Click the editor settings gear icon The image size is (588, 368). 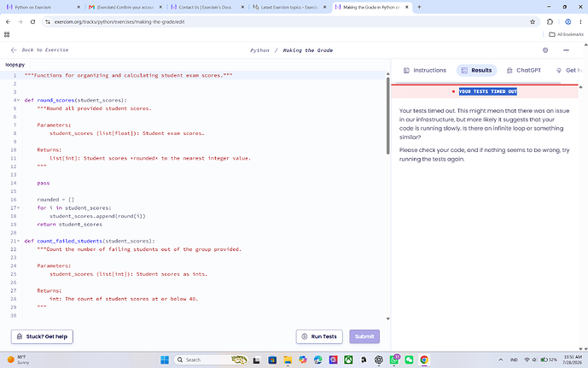(545, 50)
